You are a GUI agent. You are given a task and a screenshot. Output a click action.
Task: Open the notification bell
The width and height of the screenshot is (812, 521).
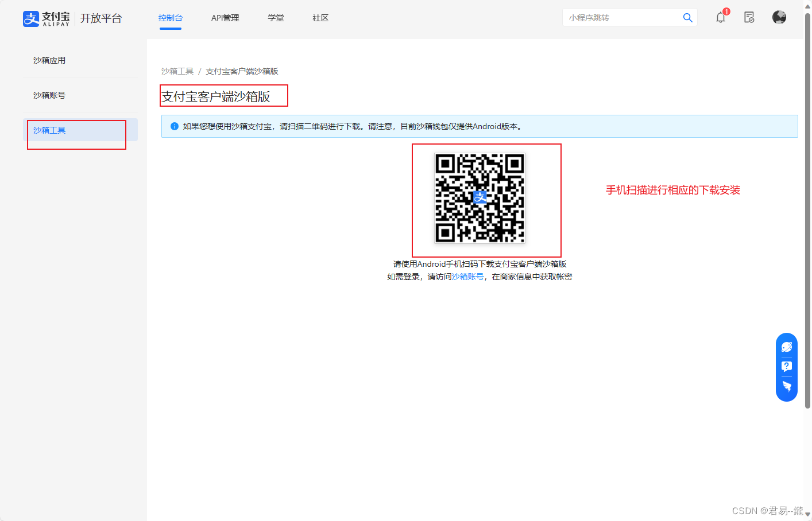pyautogui.click(x=721, y=18)
